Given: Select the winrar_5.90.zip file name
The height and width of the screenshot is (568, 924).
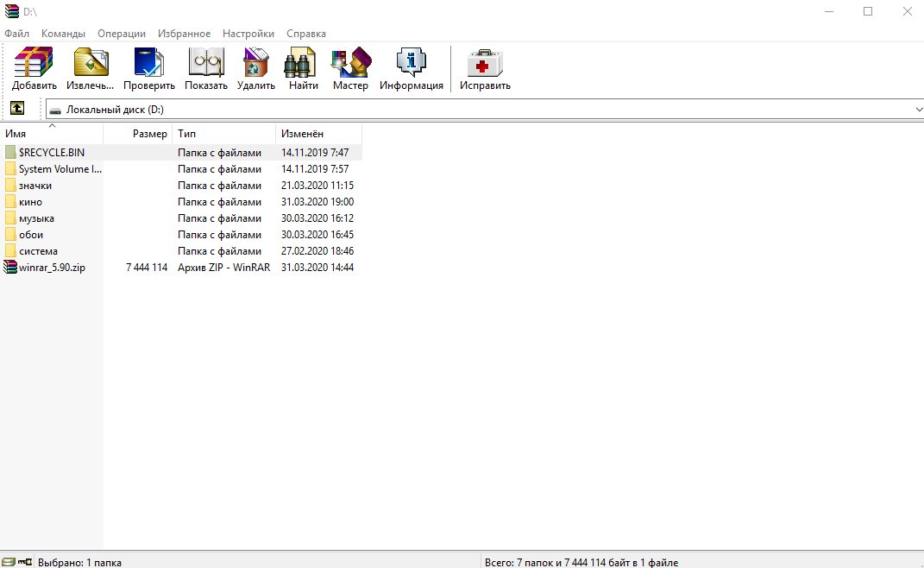Looking at the screenshot, I should [x=52, y=268].
